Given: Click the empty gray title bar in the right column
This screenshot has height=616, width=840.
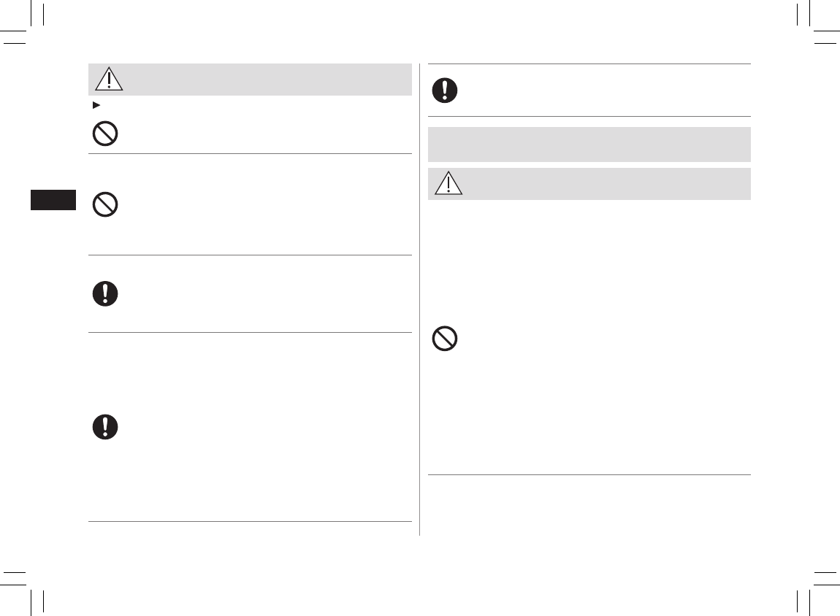Looking at the screenshot, I should [589, 144].
